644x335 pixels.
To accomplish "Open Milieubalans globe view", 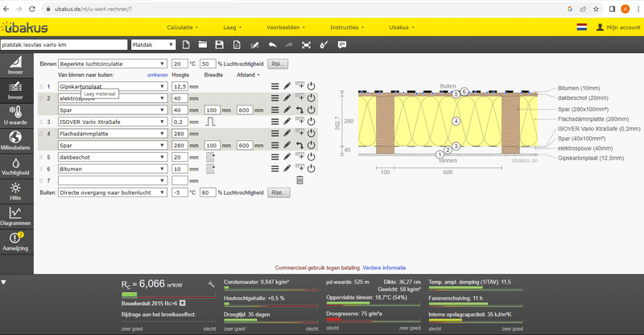I will (x=15, y=140).
